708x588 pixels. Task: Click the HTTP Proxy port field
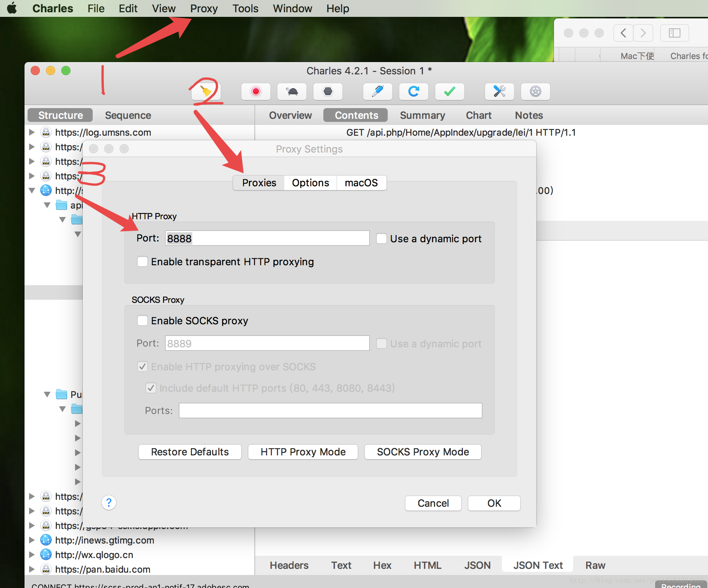point(267,238)
